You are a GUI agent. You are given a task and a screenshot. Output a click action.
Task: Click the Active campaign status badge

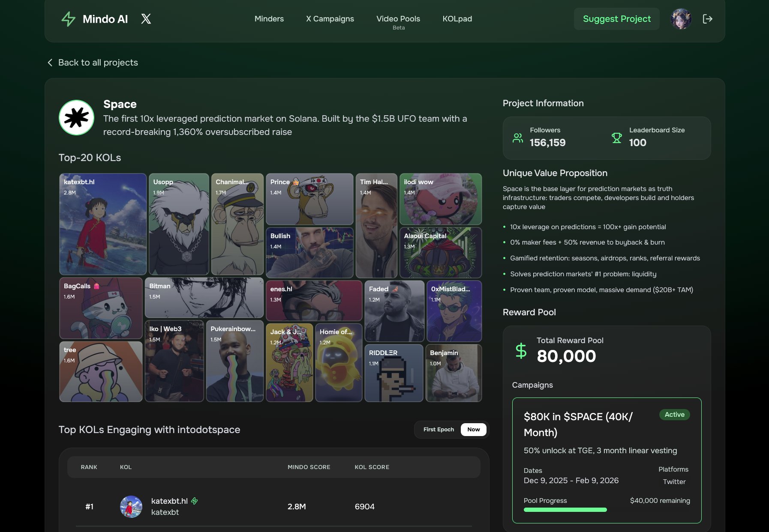tap(675, 415)
